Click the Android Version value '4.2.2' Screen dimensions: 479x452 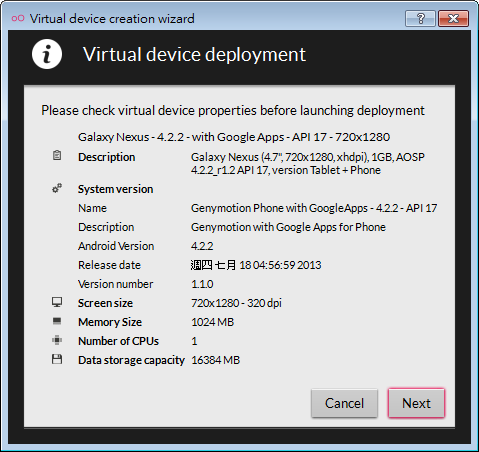[202, 246]
